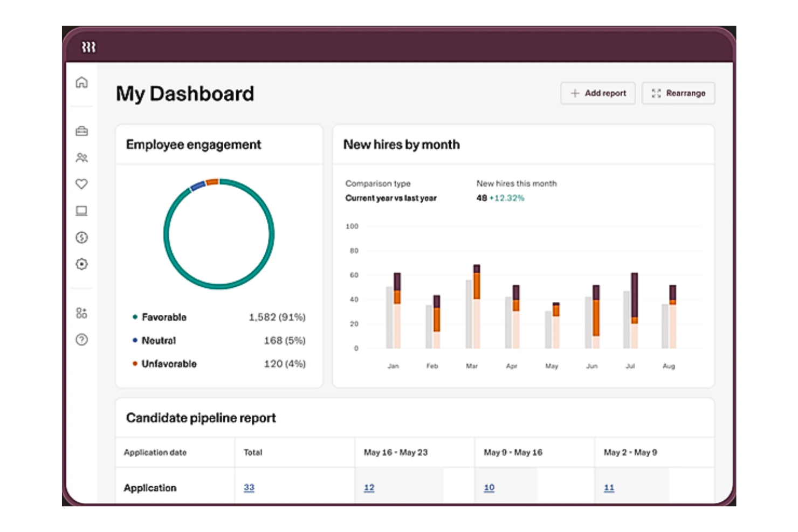This screenshot has width=798, height=532.
Task: Click the Jul bar in hires chart
Action: click(631, 310)
